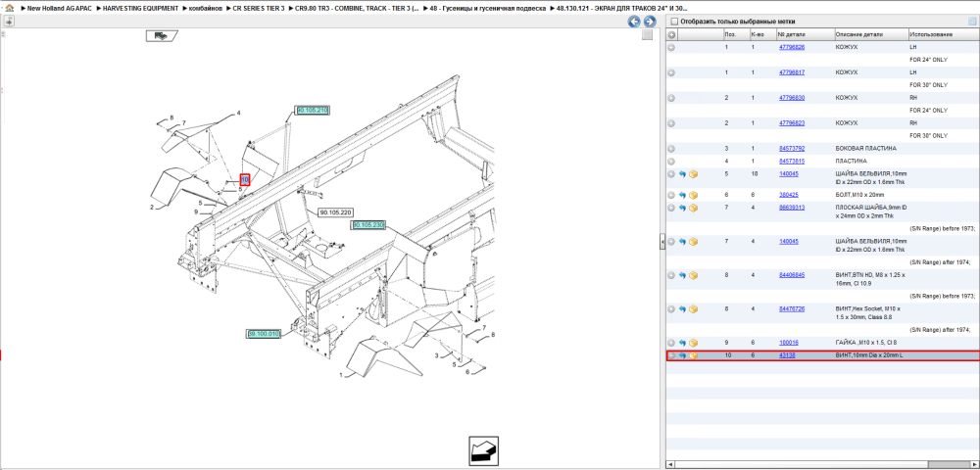Click blue arrow icon for БОЛТ M10 x 20mm
The image size is (980, 470).
(x=682, y=196)
